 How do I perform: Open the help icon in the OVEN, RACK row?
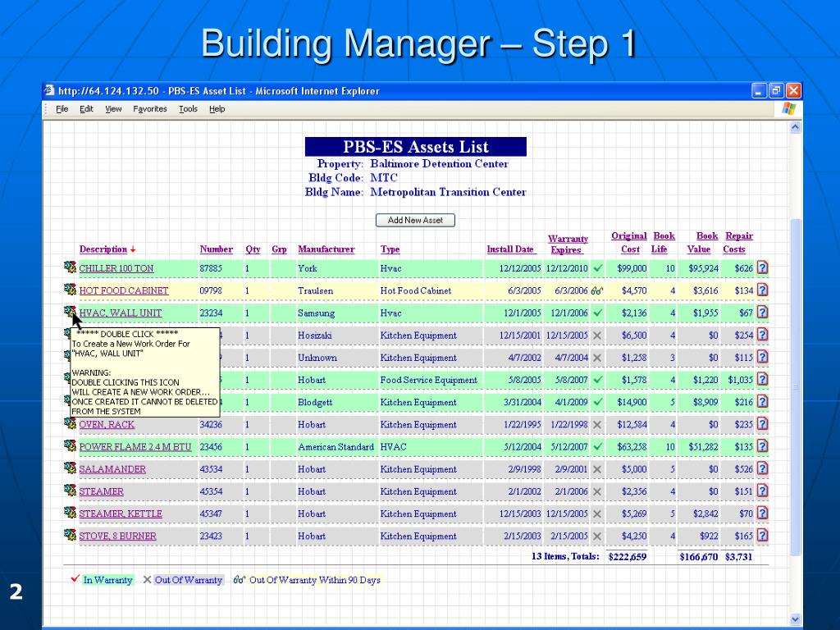(x=762, y=424)
